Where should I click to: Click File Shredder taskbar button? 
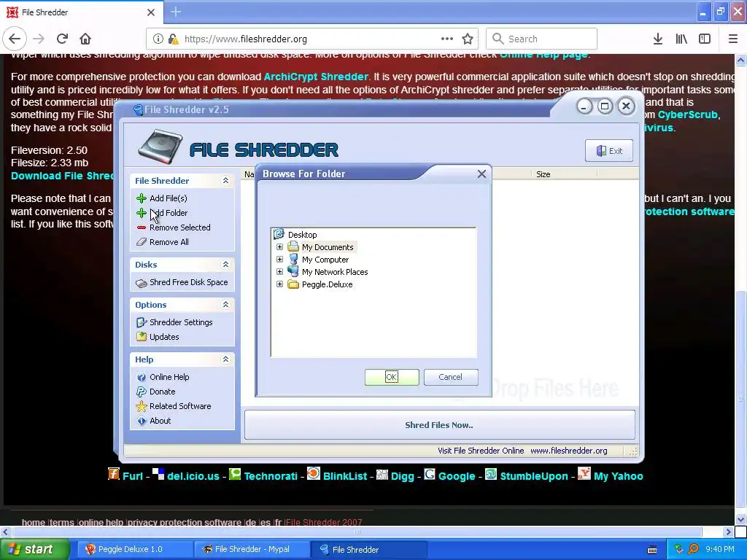point(368,549)
